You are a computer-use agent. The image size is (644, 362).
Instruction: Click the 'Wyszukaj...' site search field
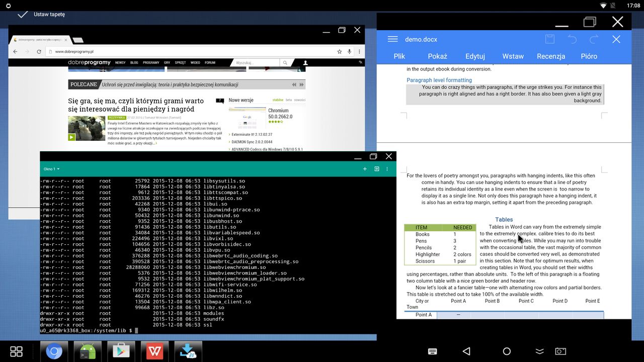tap(256, 63)
